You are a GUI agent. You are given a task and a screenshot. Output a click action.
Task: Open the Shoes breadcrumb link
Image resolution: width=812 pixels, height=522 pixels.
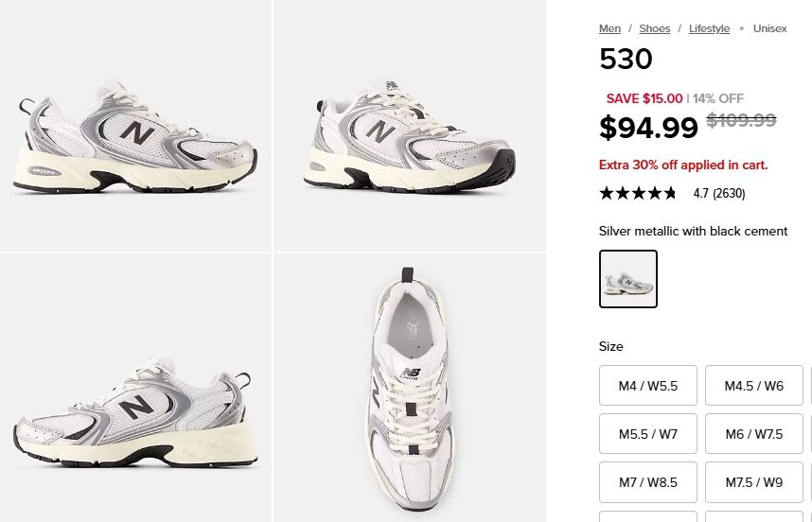[x=654, y=28]
